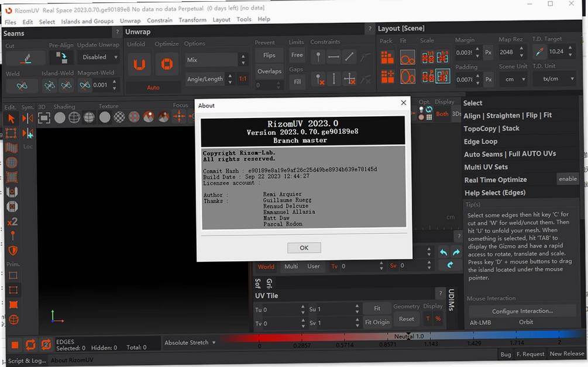The width and height of the screenshot is (588, 367).
Task: Toggle Prevent Flips
Action: tap(269, 56)
